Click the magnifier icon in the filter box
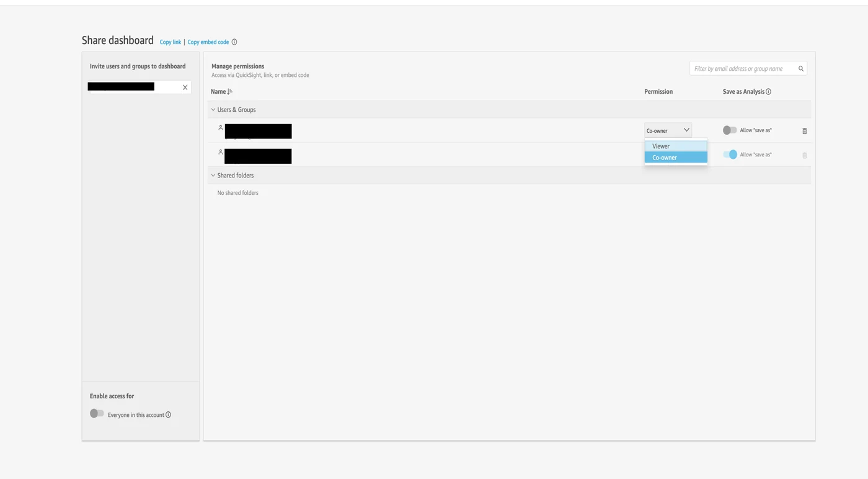Viewport: 868px width, 479px height. 801,69
